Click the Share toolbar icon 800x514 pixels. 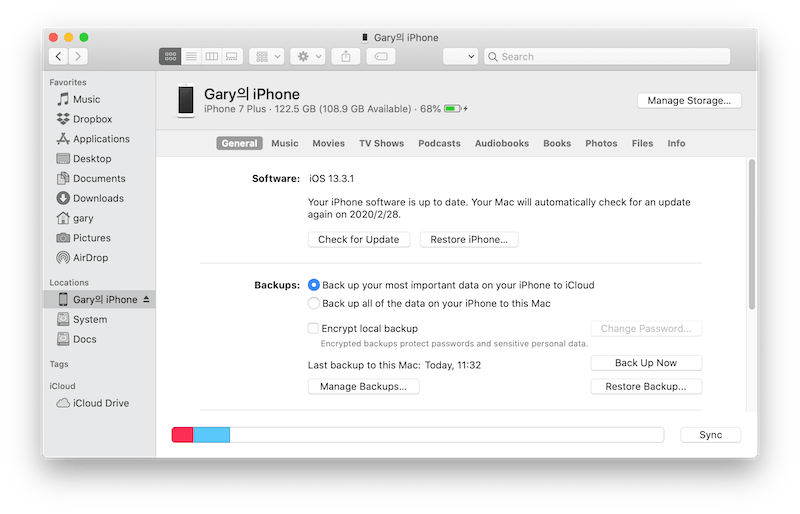(x=346, y=56)
